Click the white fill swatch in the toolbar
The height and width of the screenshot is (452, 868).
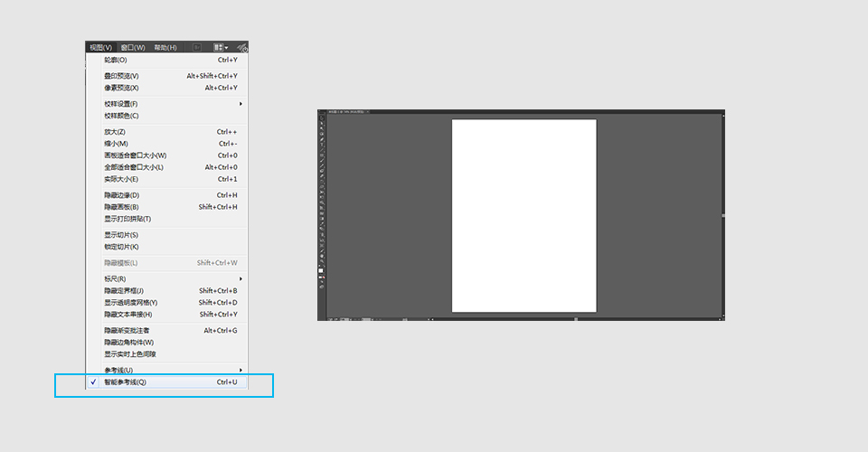point(320,270)
